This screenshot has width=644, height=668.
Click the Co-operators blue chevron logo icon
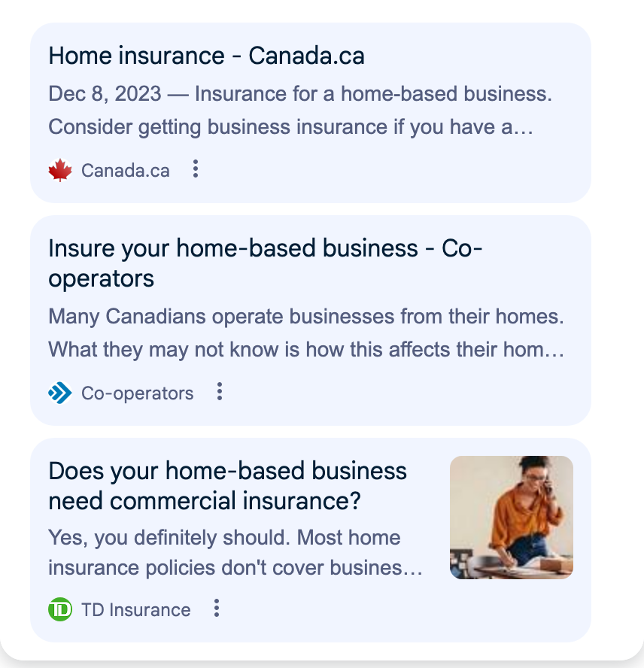pos(60,393)
